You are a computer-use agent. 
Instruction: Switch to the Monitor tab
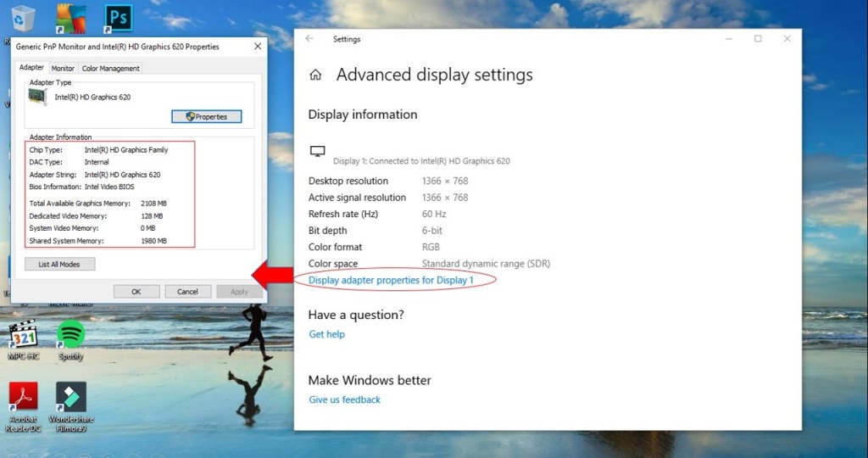63,69
